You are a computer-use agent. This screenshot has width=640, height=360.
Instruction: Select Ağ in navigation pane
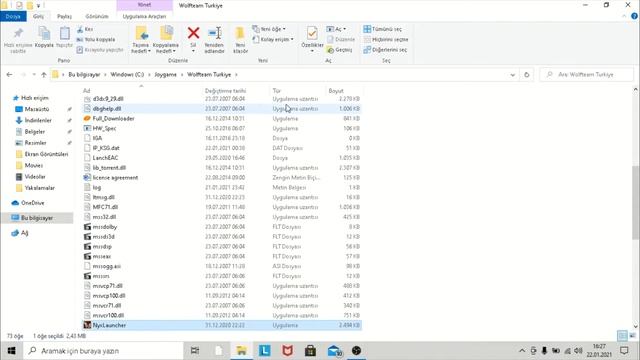tap(24, 233)
